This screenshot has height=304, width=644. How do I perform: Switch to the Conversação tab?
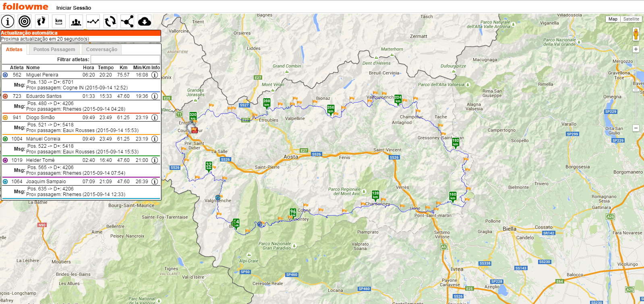[101, 50]
